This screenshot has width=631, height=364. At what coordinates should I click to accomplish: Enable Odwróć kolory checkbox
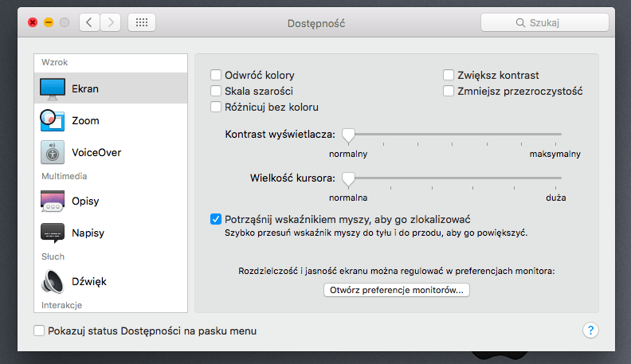coord(216,75)
